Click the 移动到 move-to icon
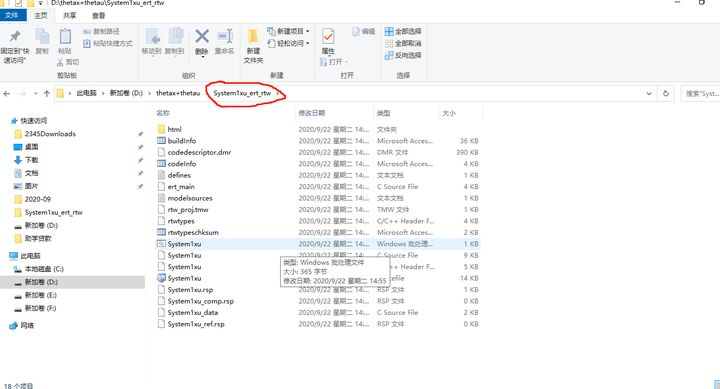This screenshot has width=720, height=389. pos(152,36)
